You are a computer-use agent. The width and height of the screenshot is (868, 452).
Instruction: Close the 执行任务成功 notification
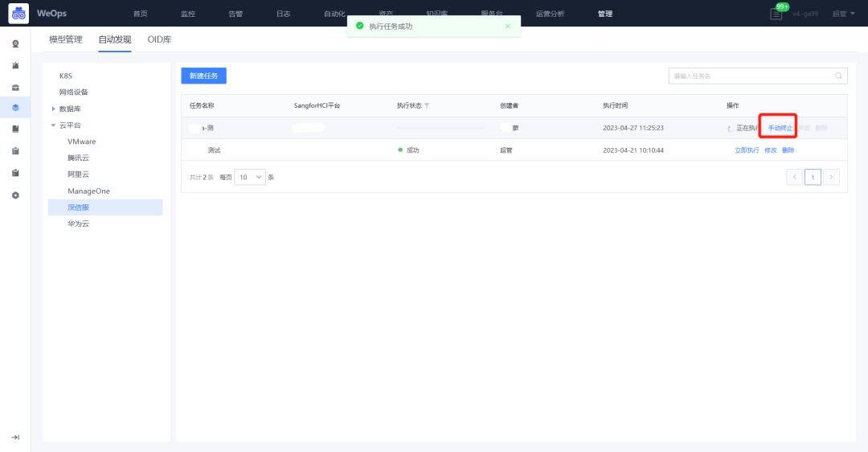tap(508, 26)
